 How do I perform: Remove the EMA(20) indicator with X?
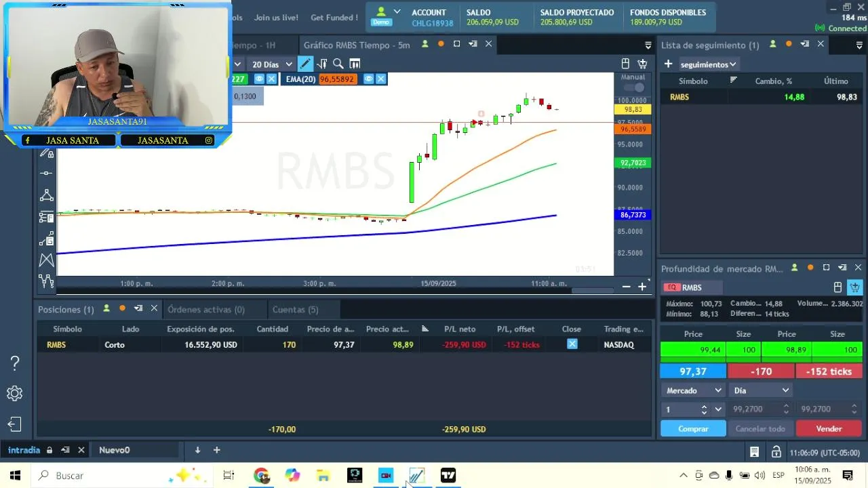tap(381, 79)
